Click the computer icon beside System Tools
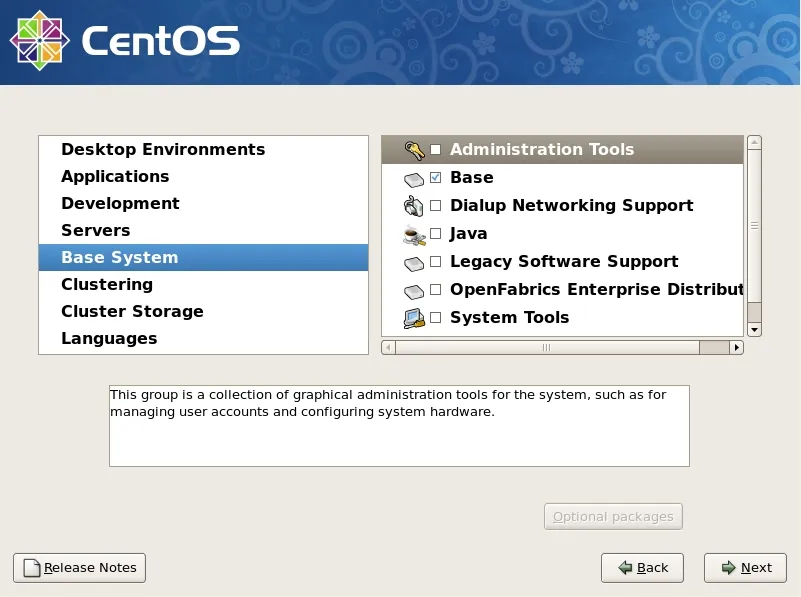 pyautogui.click(x=414, y=319)
